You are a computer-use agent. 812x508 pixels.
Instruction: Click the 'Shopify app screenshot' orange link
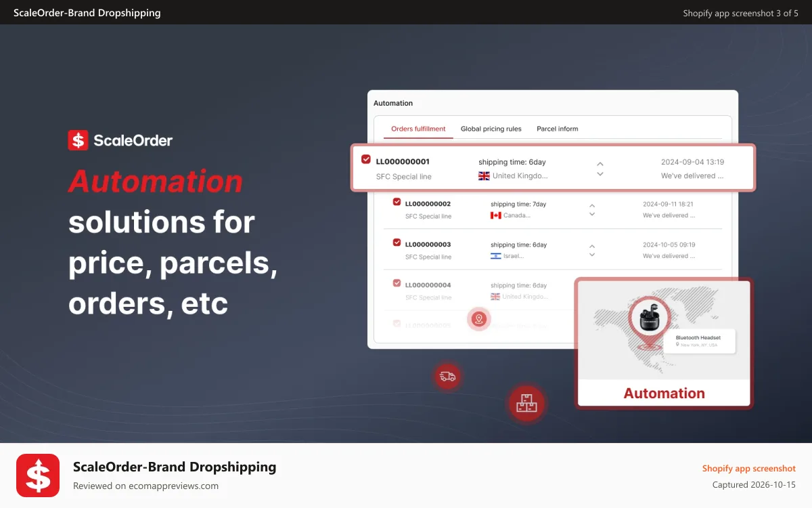point(749,468)
